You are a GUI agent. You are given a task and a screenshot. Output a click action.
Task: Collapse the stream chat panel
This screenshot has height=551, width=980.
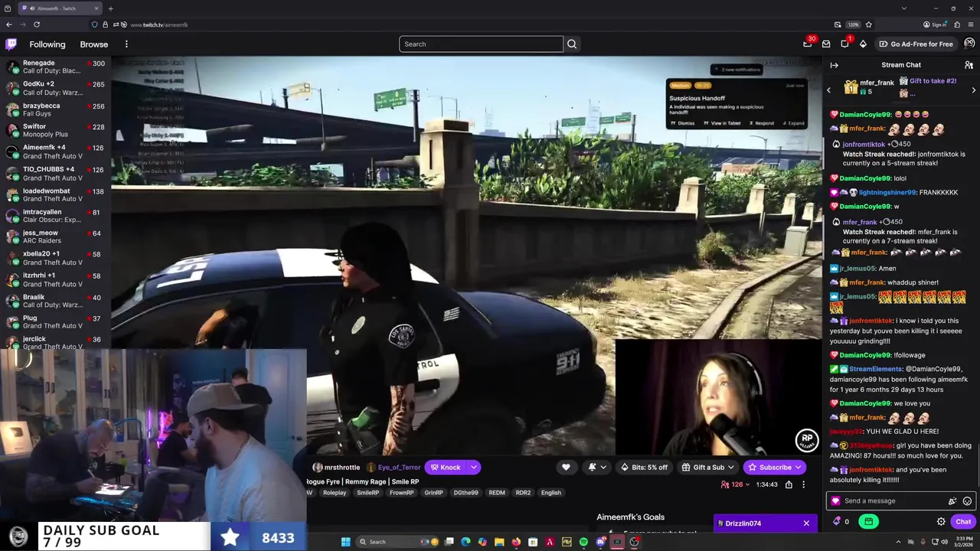(834, 65)
